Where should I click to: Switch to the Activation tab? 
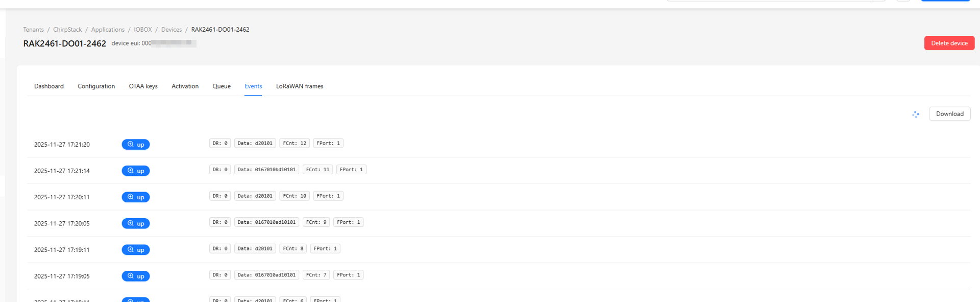pyautogui.click(x=185, y=86)
